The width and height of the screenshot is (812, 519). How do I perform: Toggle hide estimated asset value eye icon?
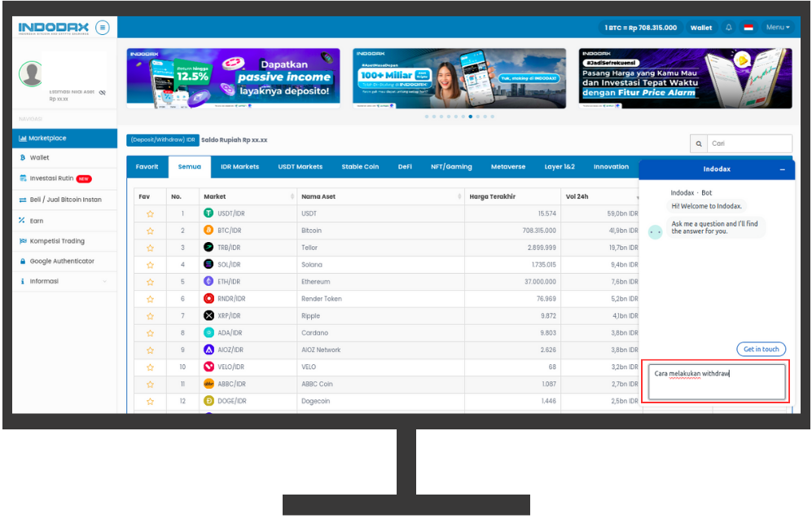point(102,93)
